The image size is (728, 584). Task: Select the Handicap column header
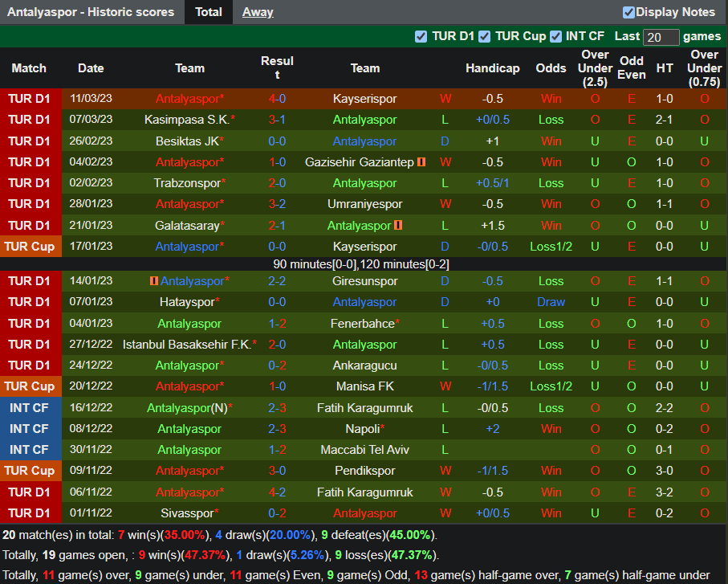pos(493,68)
